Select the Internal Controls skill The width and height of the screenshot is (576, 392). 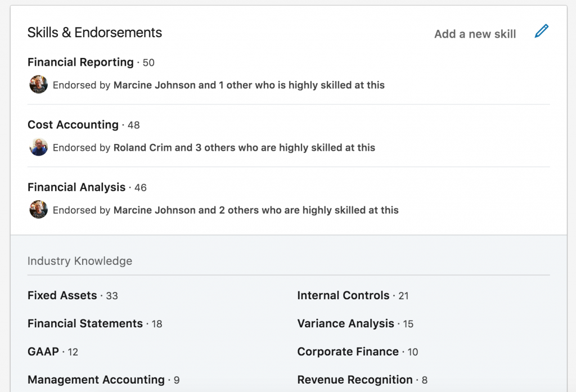pyautogui.click(x=343, y=295)
